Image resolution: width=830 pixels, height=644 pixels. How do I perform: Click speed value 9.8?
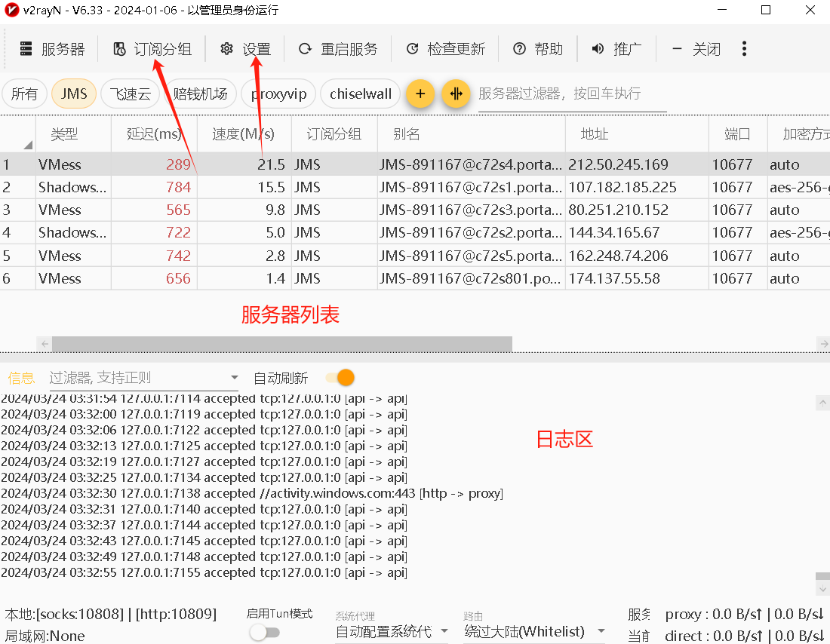click(275, 210)
